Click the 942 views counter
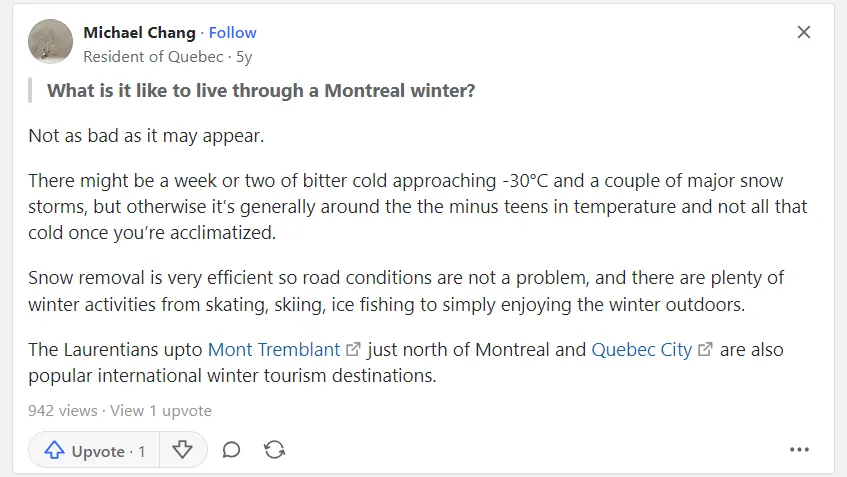Image resolution: width=847 pixels, height=477 pixels. click(x=63, y=411)
